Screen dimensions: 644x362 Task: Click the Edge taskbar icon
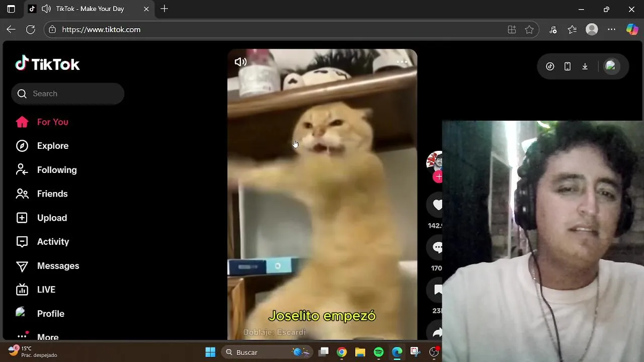pos(397,352)
